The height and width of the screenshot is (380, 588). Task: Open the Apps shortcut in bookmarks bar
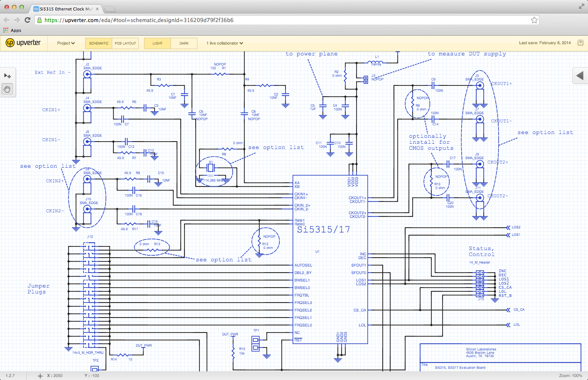(12, 30)
